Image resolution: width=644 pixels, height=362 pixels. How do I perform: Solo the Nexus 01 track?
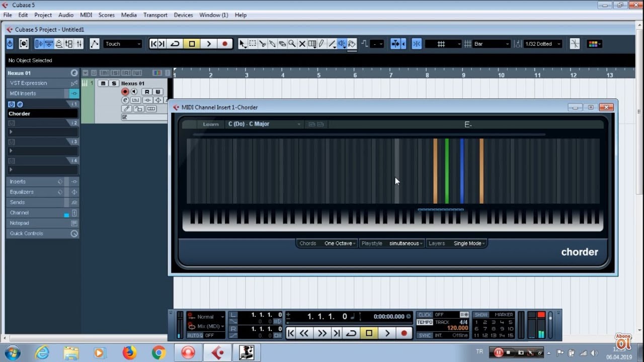(114, 83)
